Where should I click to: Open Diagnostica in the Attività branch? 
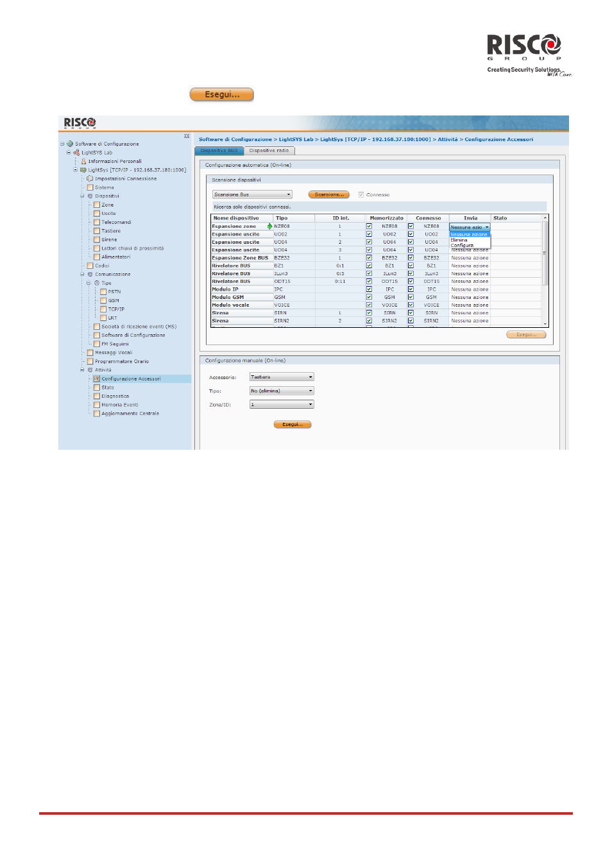pos(115,396)
